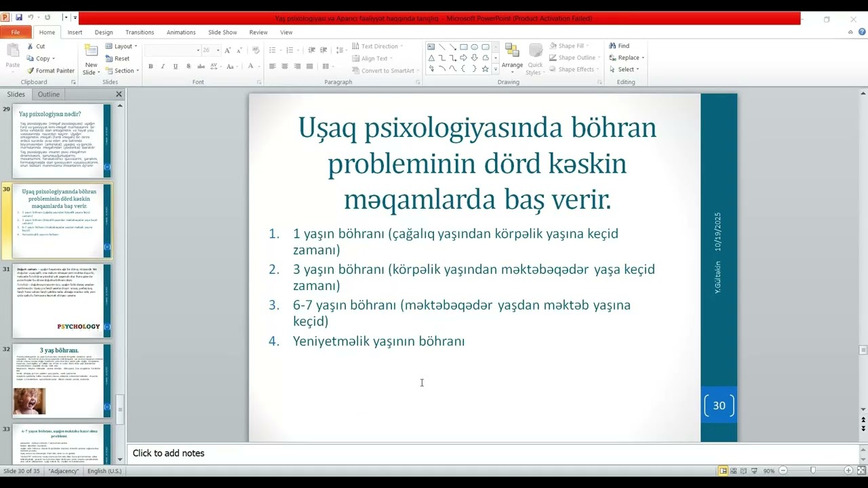This screenshot has height=488, width=868.
Task: Select the five-point star shape
Action: pos(486,68)
